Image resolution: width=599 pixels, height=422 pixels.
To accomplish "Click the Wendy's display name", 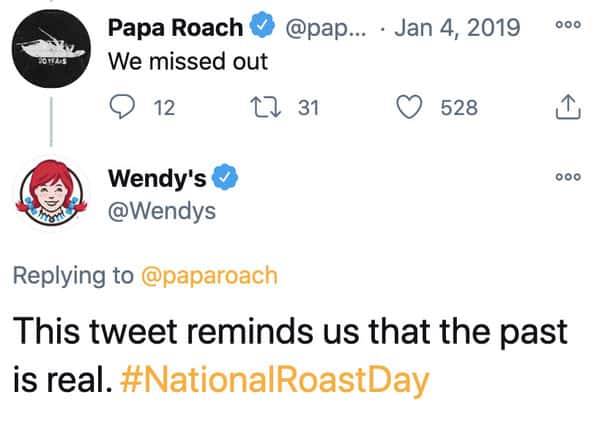I will (157, 178).
